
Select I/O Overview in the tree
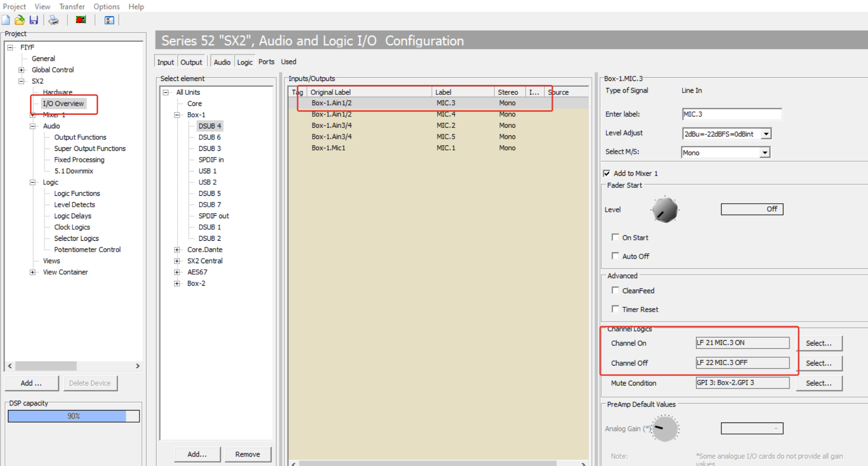point(63,103)
